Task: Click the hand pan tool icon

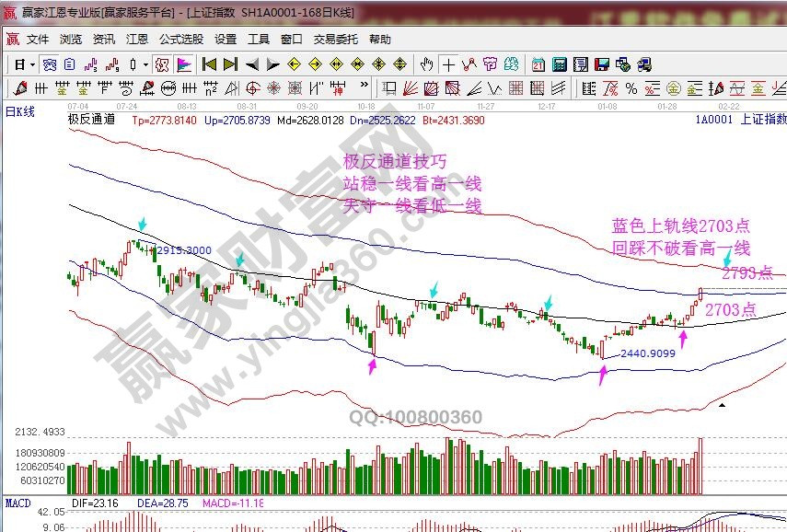Action: 426,64
